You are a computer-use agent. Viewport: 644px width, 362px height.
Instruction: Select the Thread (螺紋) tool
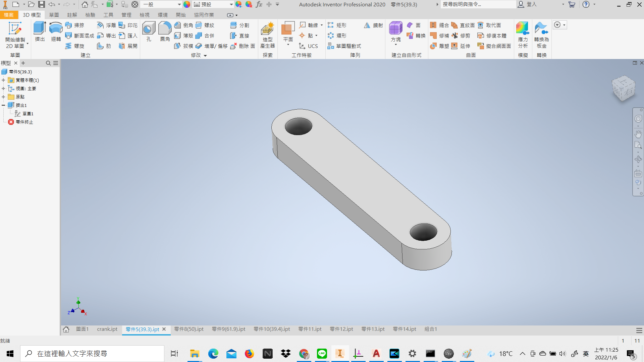tap(205, 25)
